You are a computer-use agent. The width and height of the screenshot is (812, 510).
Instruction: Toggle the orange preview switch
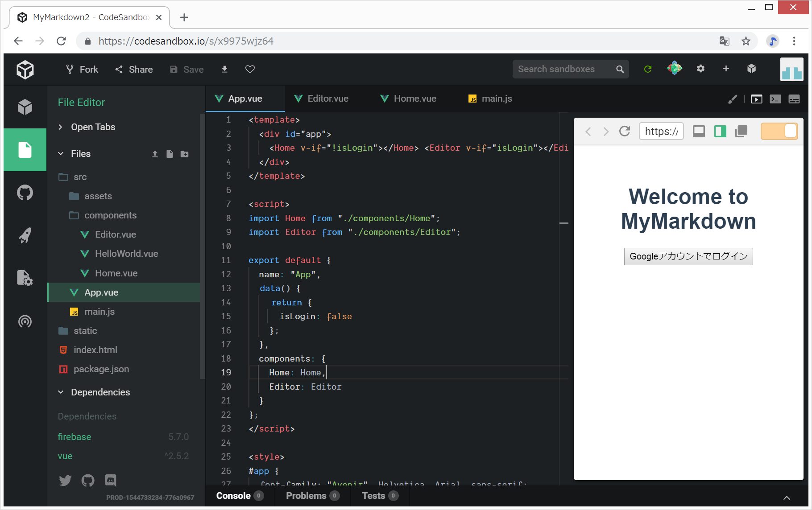[x=779, y=131]
